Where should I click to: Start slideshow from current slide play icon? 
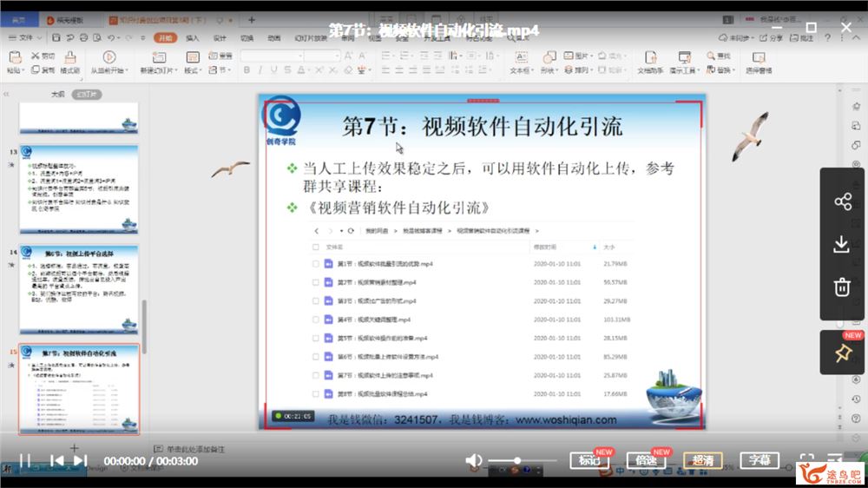[109, 57]
